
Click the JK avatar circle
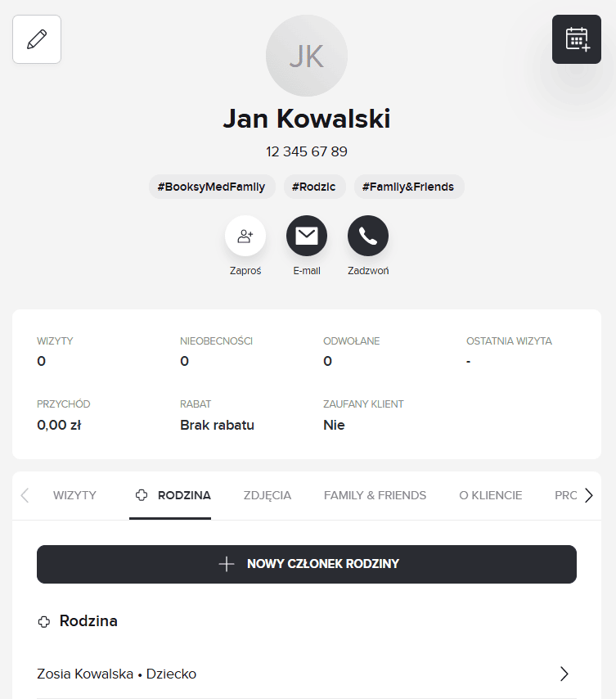tap(306, 56)
